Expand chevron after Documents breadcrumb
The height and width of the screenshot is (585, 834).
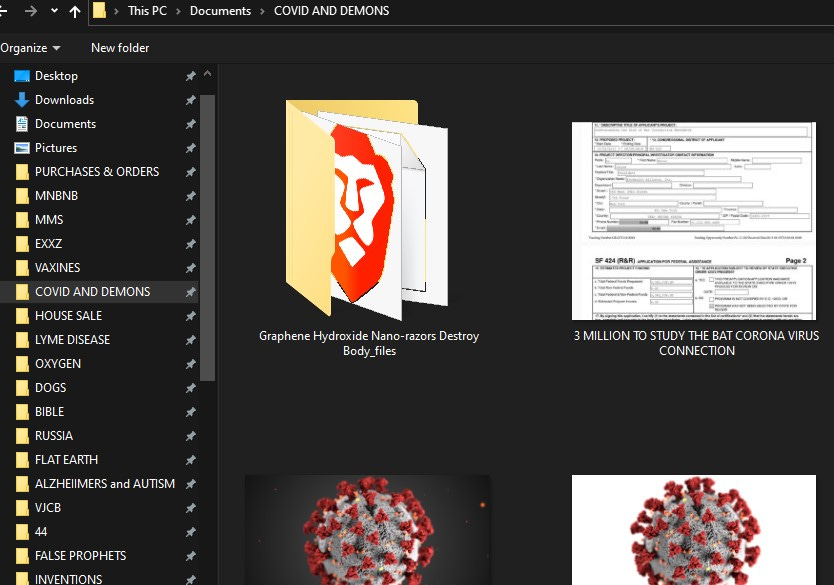262,11
